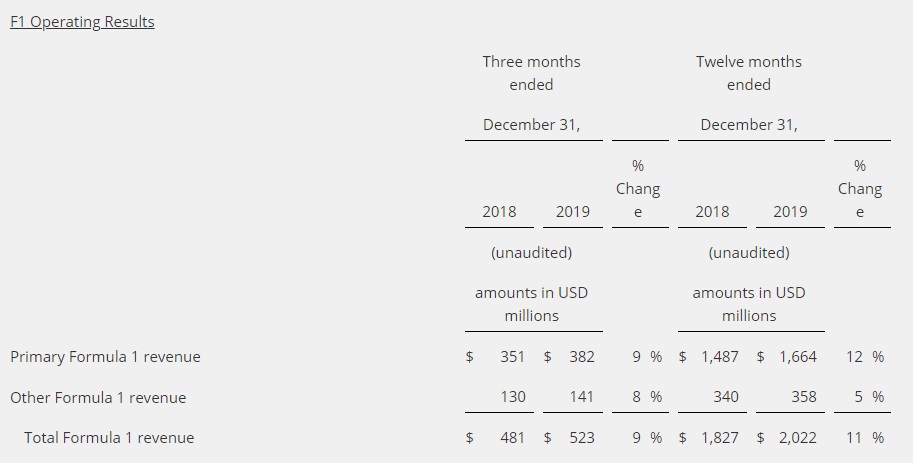Viewport: 913px width, 463px height.
Task: Select the 351 primary revenue value
Action: [512, 357]
